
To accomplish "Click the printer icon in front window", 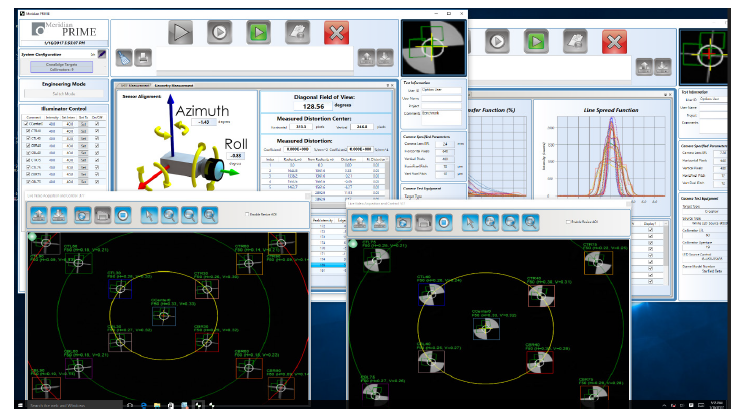I will 143,58.
